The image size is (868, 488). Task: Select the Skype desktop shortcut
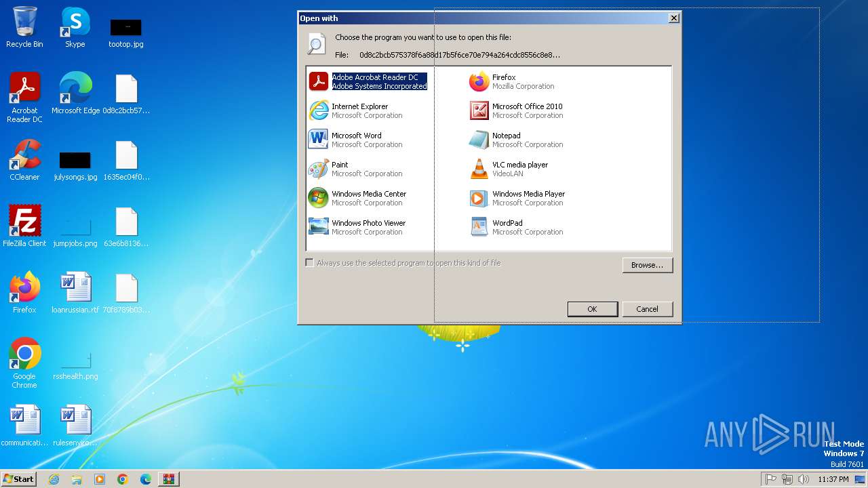coord(75,27)
